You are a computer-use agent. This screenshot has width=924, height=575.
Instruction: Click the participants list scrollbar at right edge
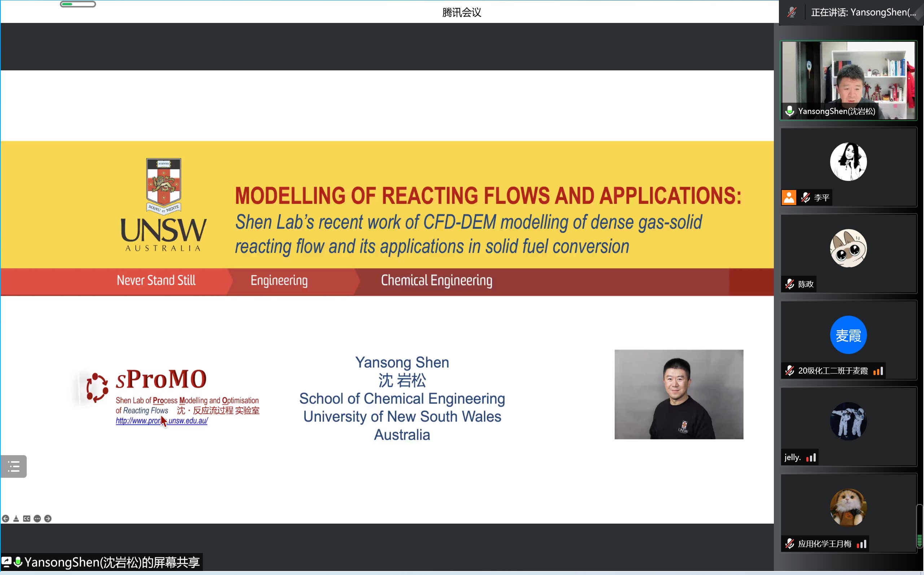tap(919, 526)
